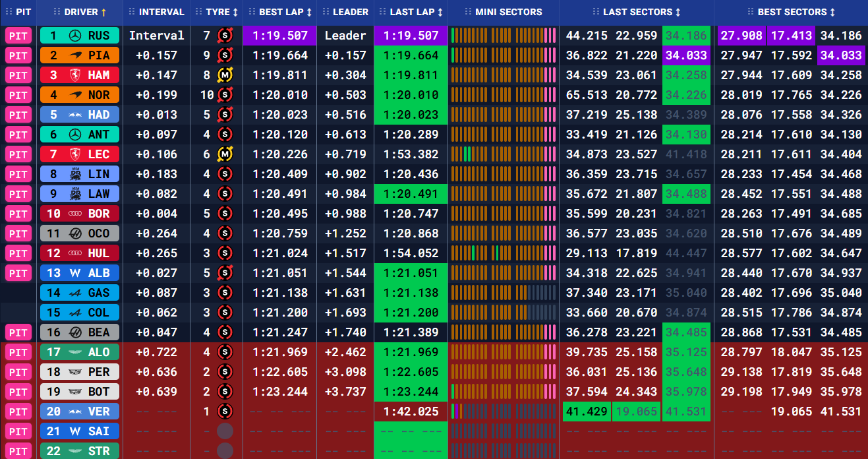The image size is (868, 459).
Task: Toggle the PIT marker in VER row
Action: 18,412
